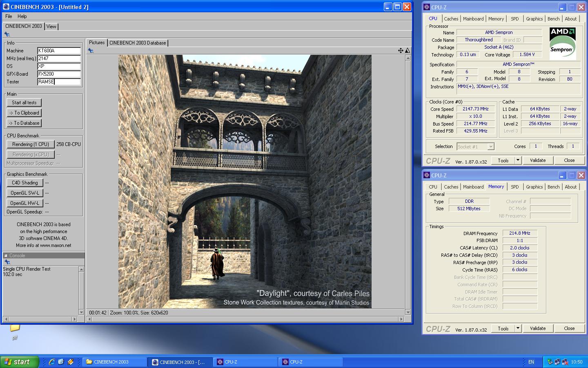Click the pushpin icon under the CINEBENCH 2003 tab
The height and width of the screenshot is (368, 588).
[7, 34]
